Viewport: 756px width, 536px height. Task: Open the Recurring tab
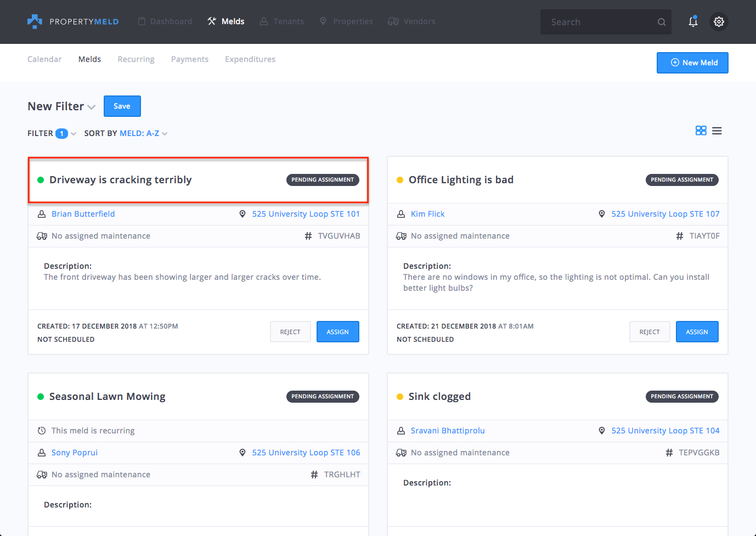(136, 59)
